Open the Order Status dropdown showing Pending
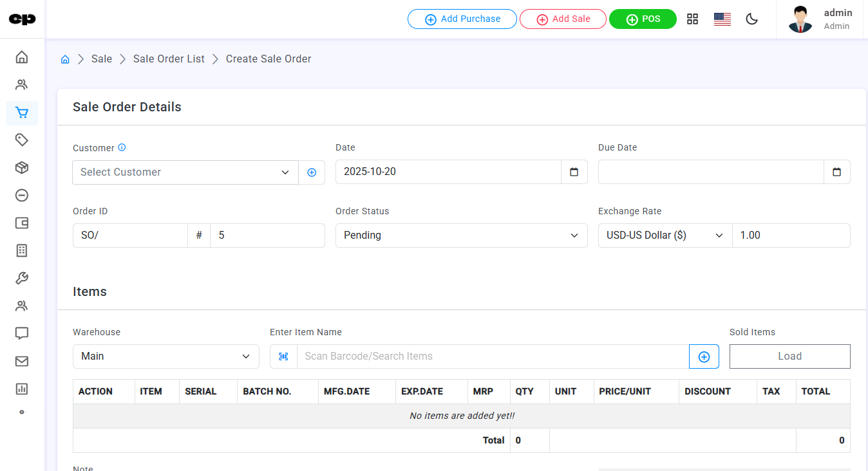The height and width of the screenshot is (471, 868). click(461, 235)
